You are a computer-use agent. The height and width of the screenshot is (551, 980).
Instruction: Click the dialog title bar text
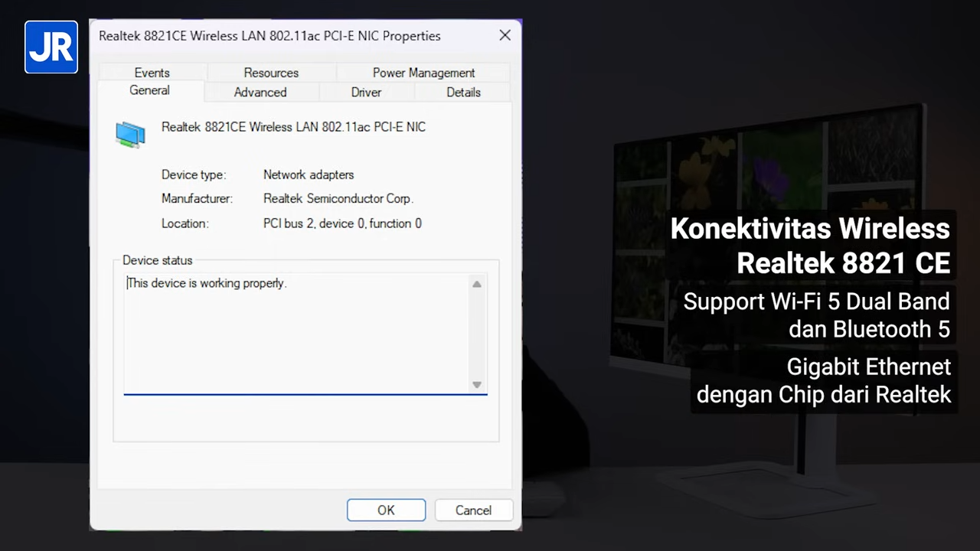coord(269,36)
